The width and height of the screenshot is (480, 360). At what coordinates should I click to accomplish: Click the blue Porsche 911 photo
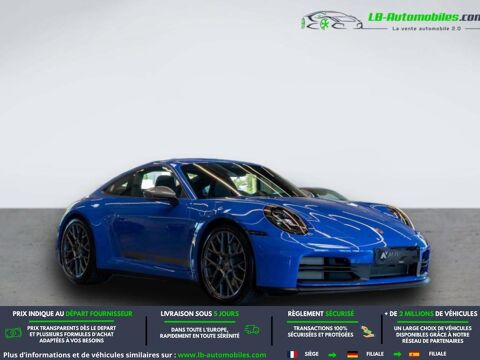(x=243, y=230)
